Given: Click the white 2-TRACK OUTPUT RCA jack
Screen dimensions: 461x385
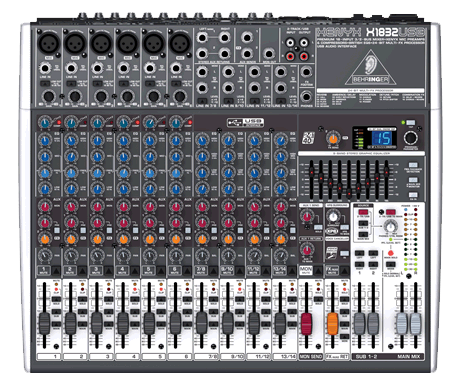Looking at the screenshot, I should click(304, 43).
